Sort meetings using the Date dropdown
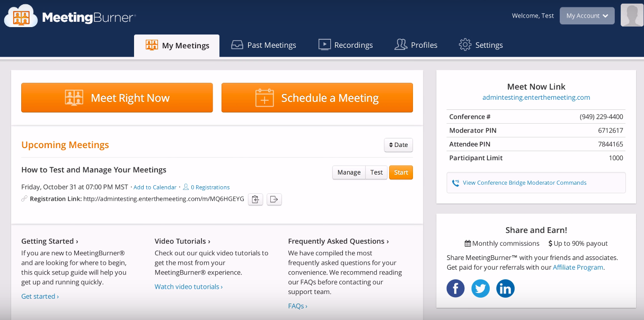This screenshot has width=644, height=320. (x=398, y=145)
